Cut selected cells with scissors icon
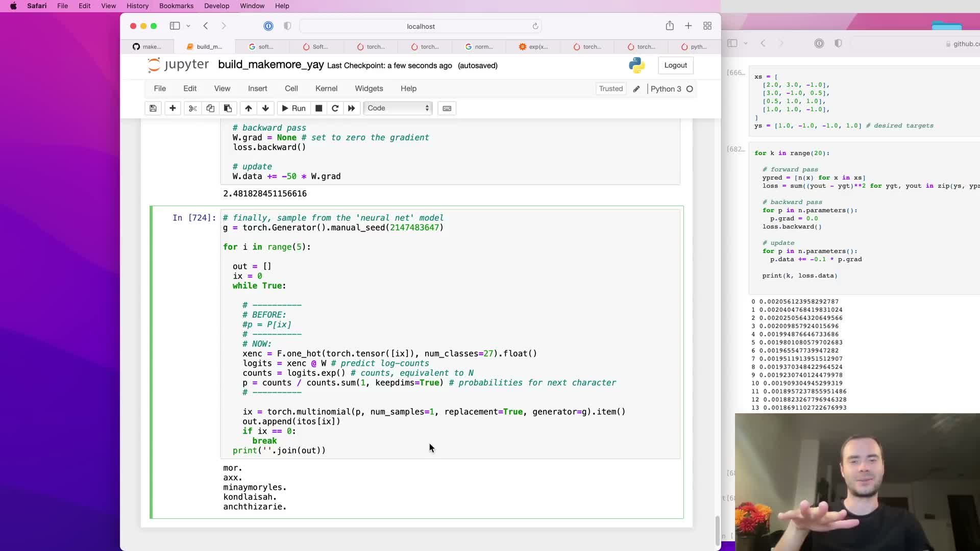The image size is (980, 551). tap(192, 108)
